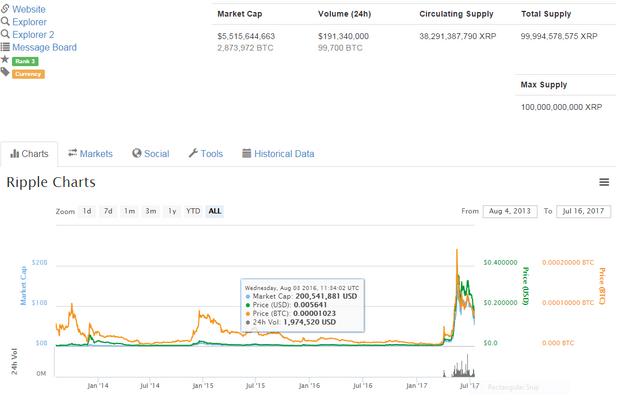Click the Max Supply header
Screen dimensions: 640x405
tap(544, 85)
